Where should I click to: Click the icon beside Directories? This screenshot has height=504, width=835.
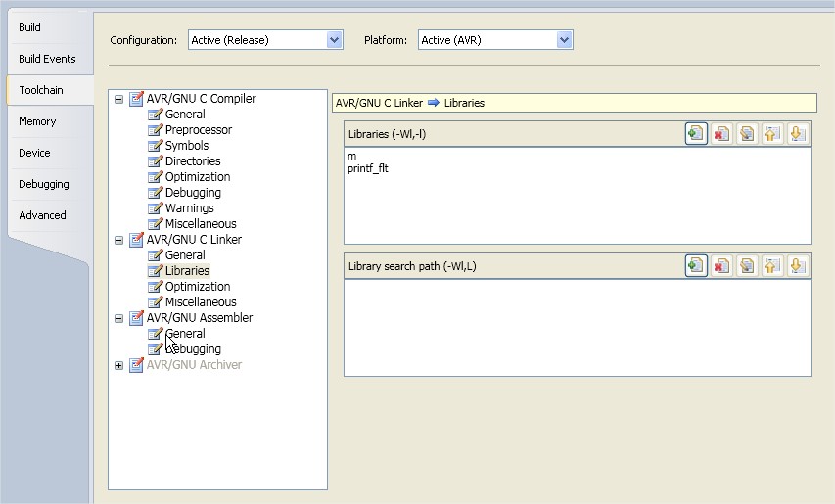pyautogui.click(x=155, y=161)
